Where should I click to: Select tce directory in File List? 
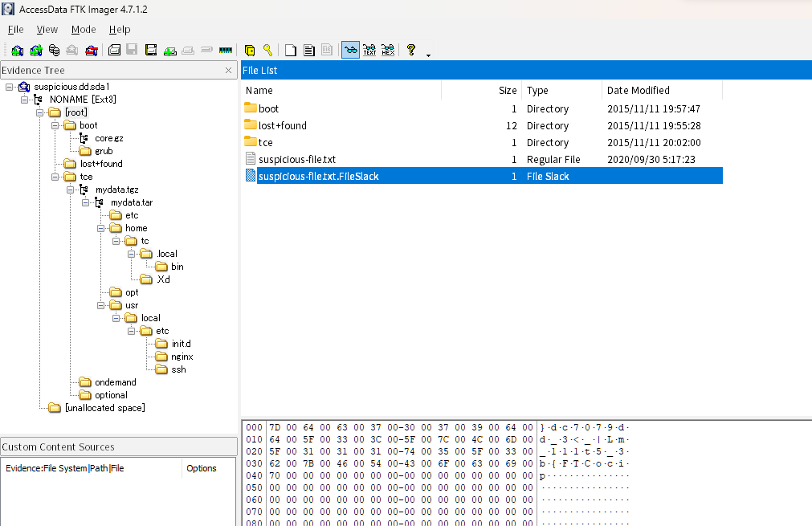pyautogui.click(x=482, y=142)
